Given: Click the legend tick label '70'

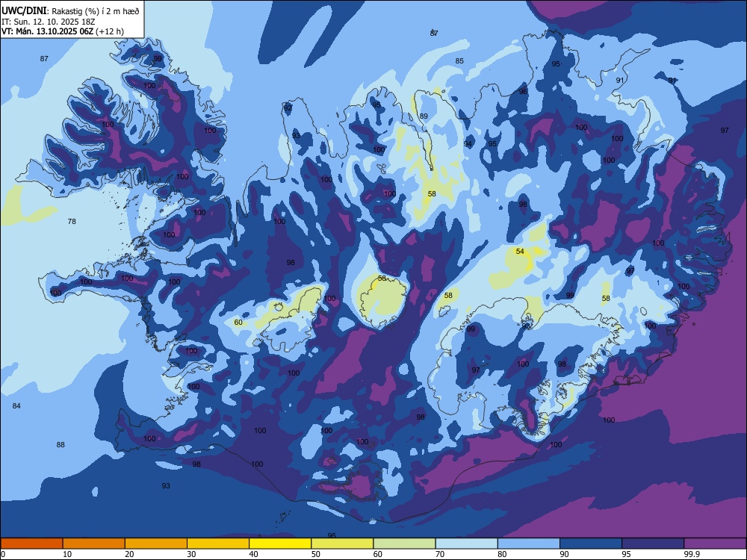Looking at the screenshot, I should pos(440,554).
